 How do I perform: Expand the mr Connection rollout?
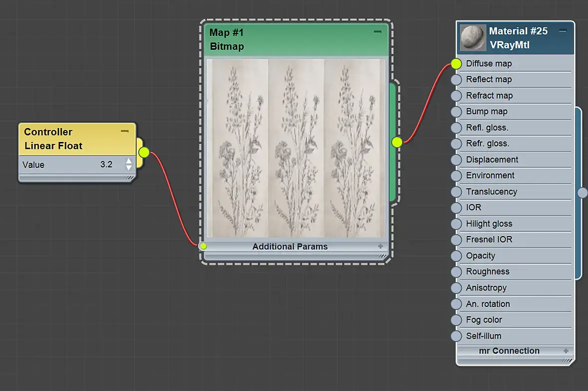[566, 351]
